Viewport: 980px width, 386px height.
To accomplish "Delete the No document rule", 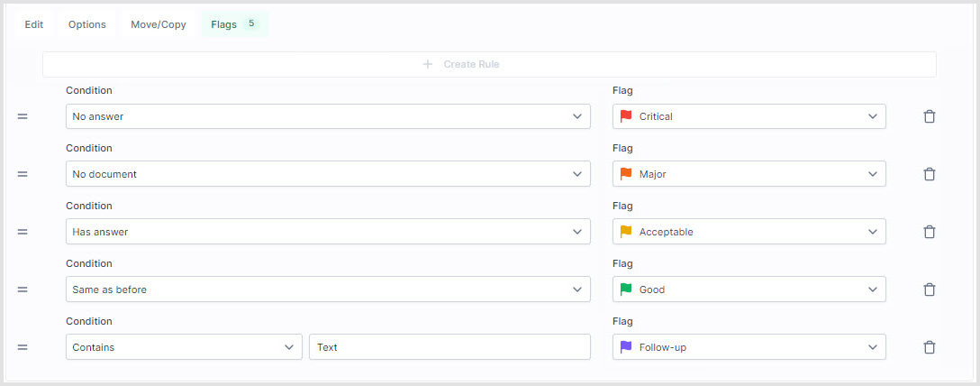I will (x=930, y=174).
